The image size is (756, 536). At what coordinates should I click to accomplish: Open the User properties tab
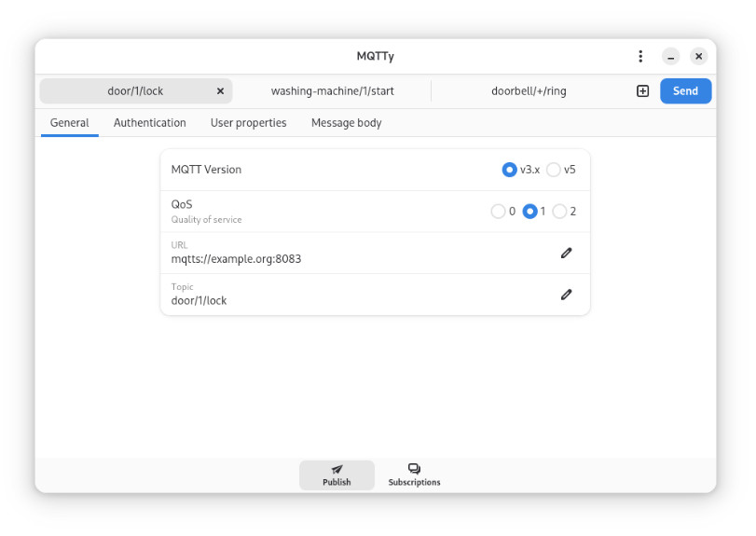(x=248, y=123)
